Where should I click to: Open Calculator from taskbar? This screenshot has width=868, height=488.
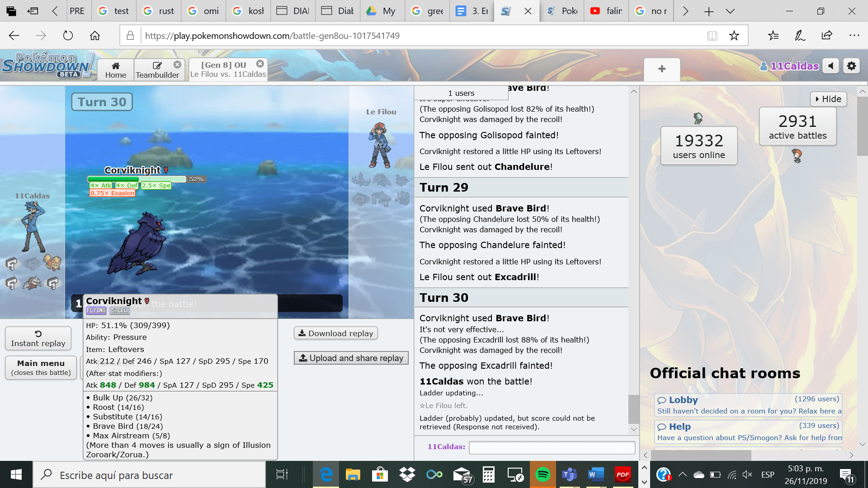488,474
